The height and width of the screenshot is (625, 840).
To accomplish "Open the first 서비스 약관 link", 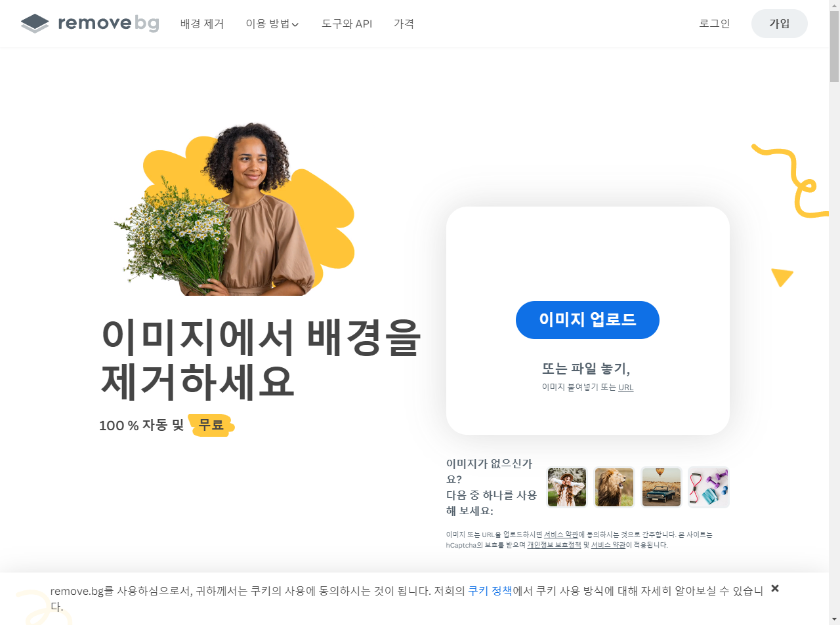I will pyautogui.click(x=561, y=534).
